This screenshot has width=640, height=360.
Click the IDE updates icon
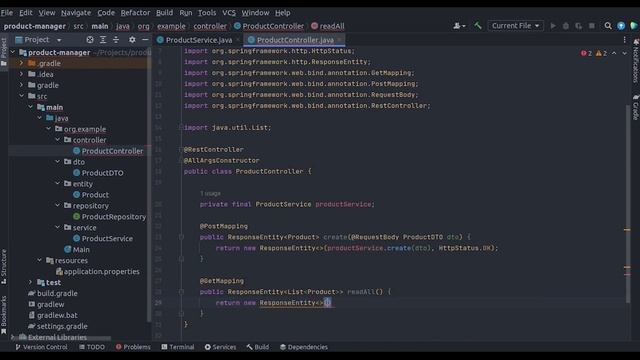[x=621, y=26]
